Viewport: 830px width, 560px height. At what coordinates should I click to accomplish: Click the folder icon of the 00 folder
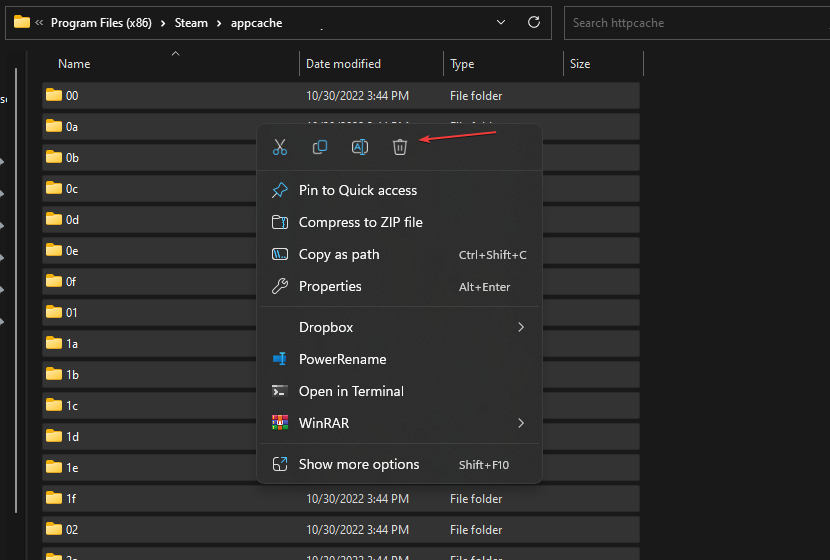click(53, 96)
